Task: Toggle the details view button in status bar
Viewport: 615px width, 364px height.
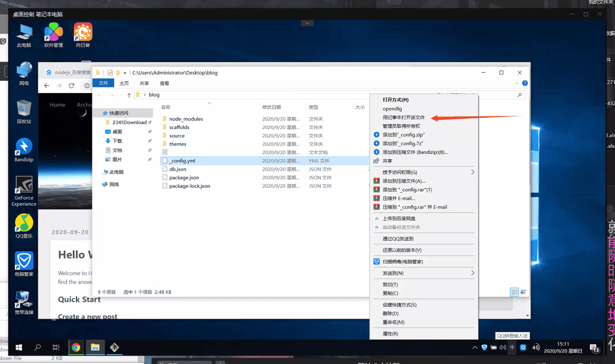Action: coord(514,292)
